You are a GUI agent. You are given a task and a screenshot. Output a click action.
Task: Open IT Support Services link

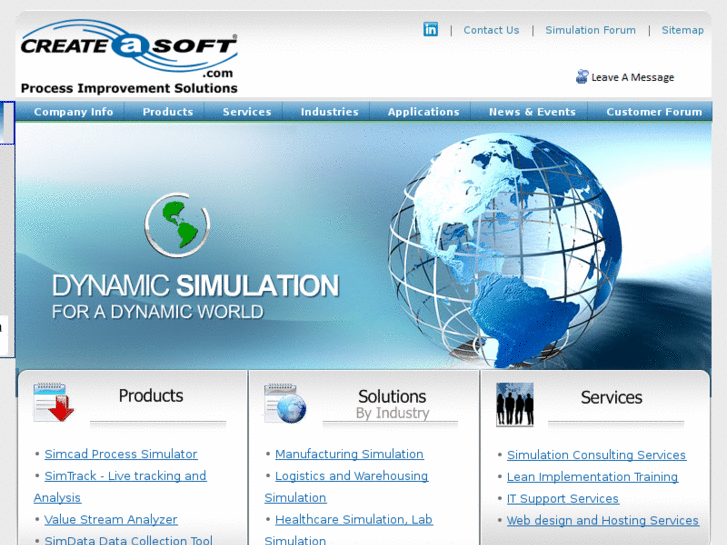562,499
